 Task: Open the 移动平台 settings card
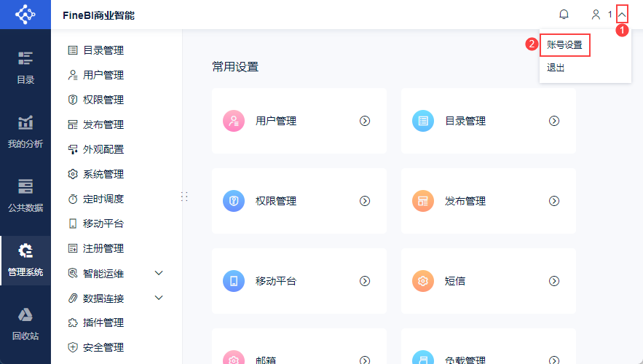click(299, 281)
